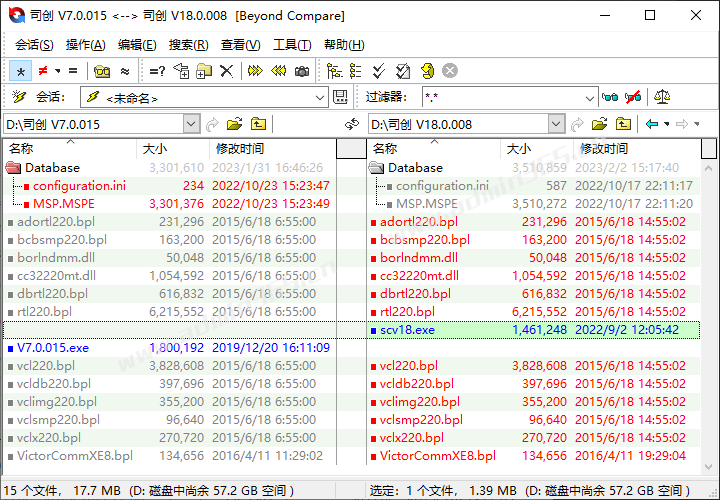720x500 pixels.
Task: Click the Expand All folders icon
Action: 334,71
